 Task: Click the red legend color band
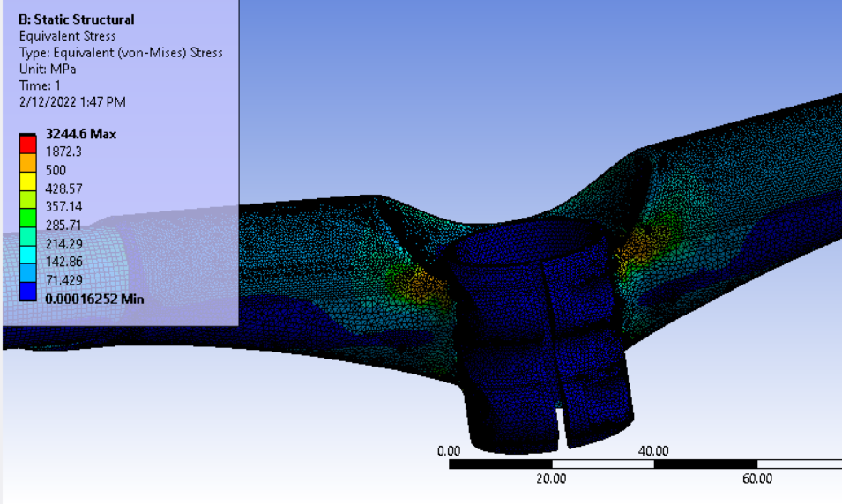pyautogui.click(x=29, y=144)
